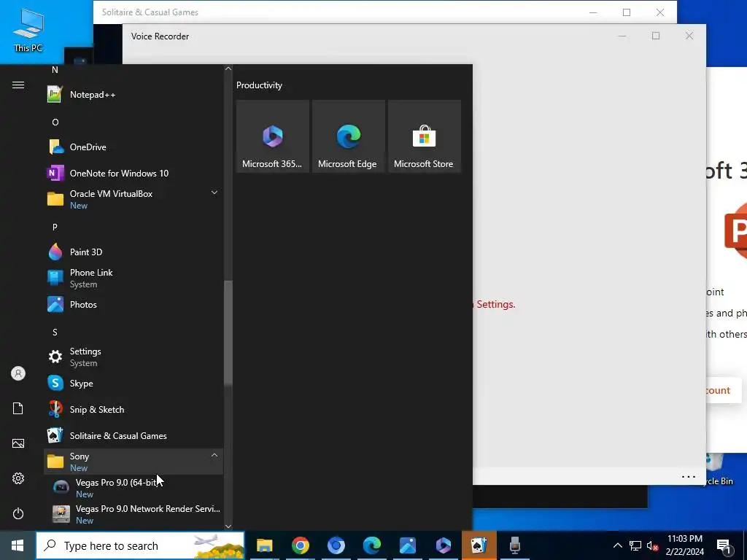Open Photos from the taskbar
Screen dimensions: 747x560
(407, 545)
